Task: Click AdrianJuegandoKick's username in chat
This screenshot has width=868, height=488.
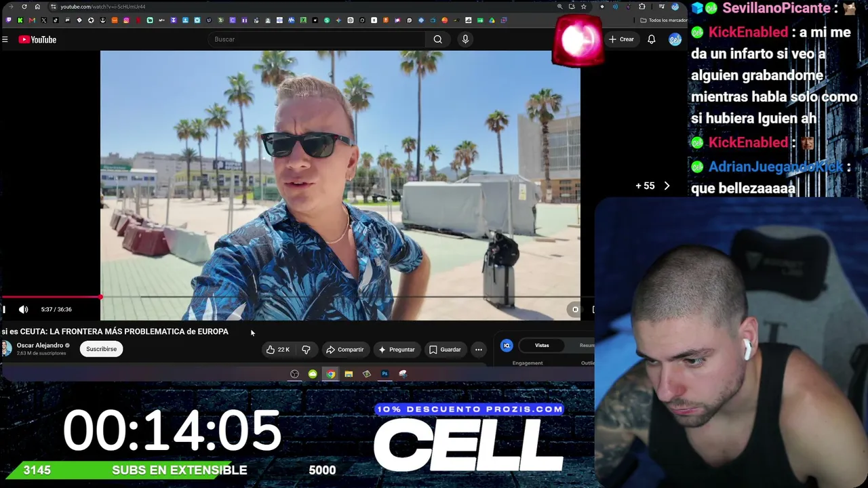Action: [776, 167]
